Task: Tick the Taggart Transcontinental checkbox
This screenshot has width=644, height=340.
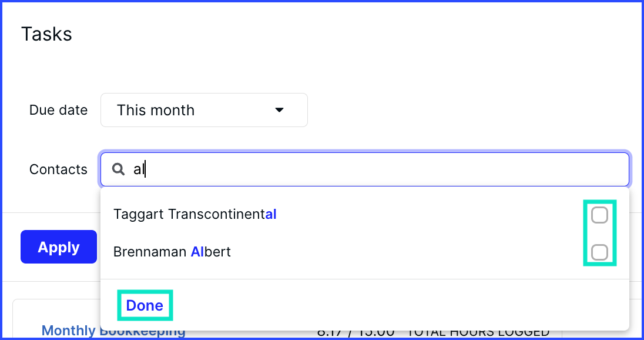Action: point(599,215)
